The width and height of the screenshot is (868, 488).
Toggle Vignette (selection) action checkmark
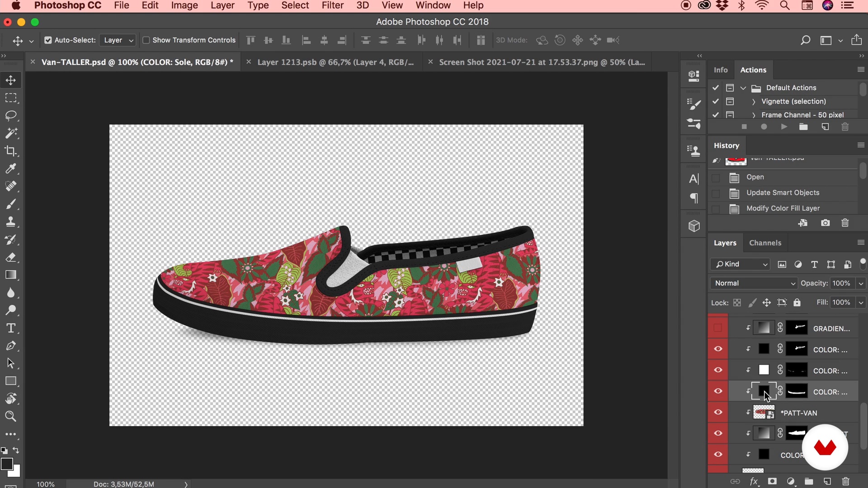[x=716, y=101]
